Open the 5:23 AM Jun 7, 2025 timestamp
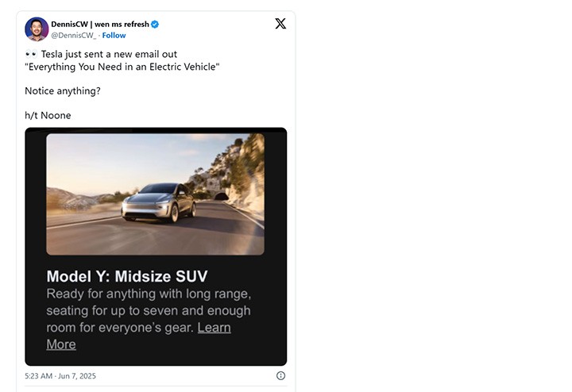 [60, 376]
